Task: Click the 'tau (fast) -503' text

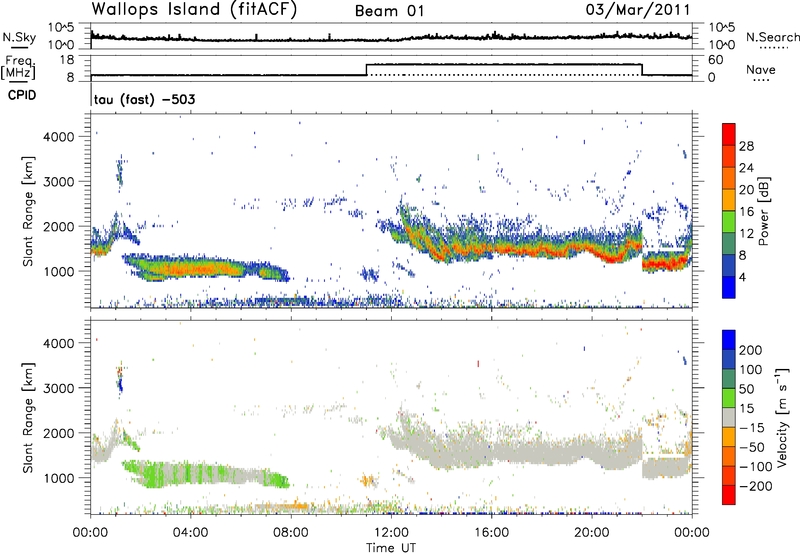Action: 144,99
